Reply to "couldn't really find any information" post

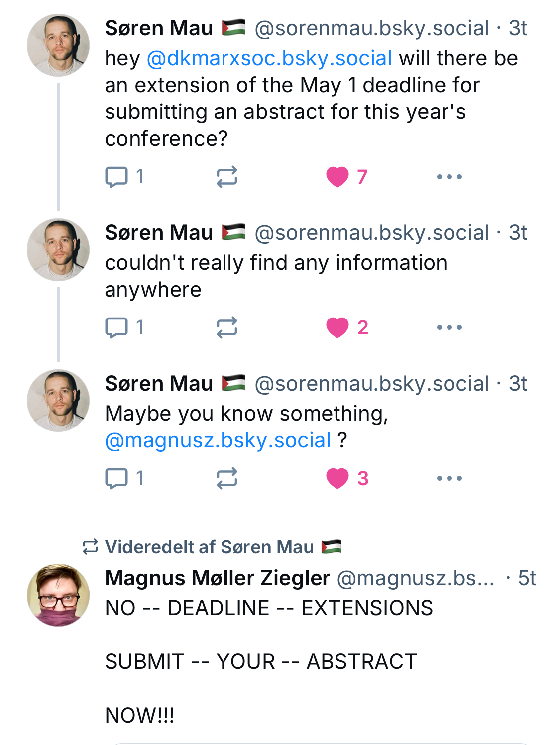coord(117,327)
